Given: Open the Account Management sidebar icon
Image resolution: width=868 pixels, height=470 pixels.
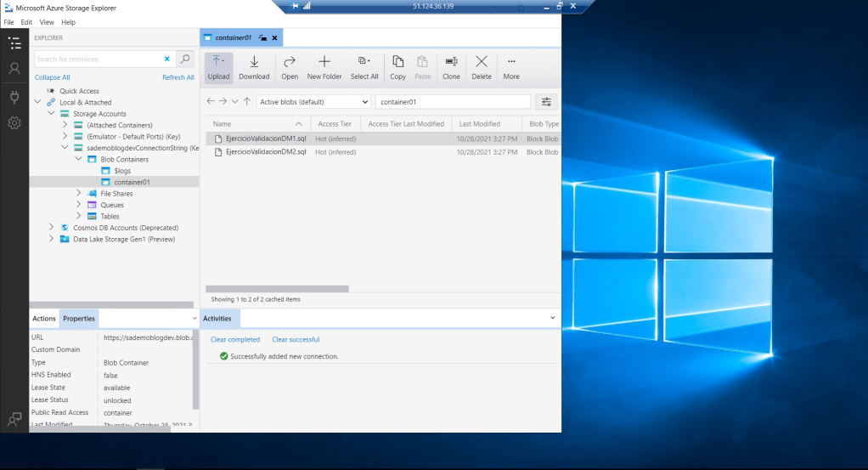Looking at the screenshot, I should click(x=14, y=69).
